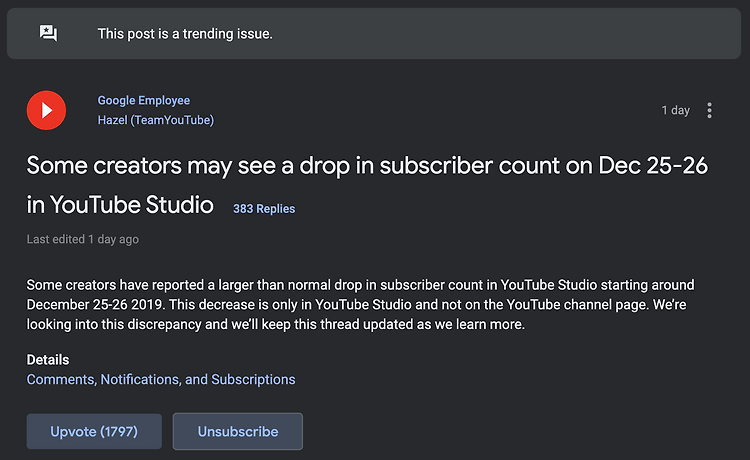Upvote the post with Upvote (1797)
The height and width of the screenshot is (460, 750).
(x=94, y=431)
